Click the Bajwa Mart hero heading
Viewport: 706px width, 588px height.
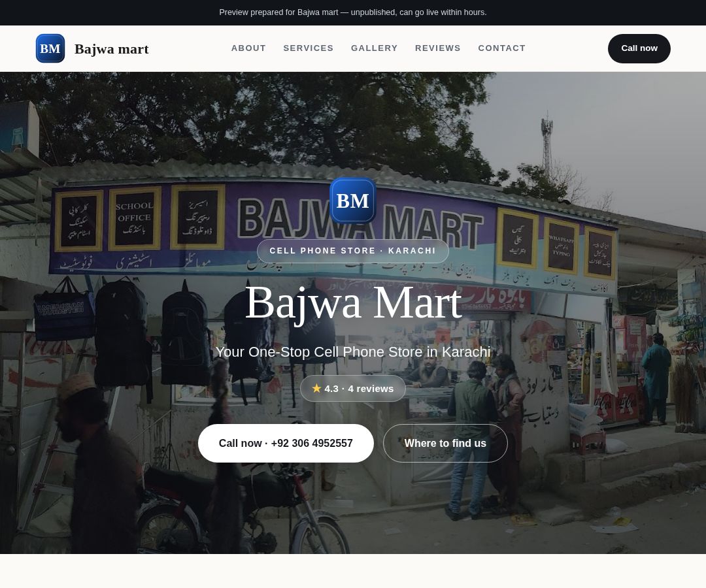tap(353, 303)
